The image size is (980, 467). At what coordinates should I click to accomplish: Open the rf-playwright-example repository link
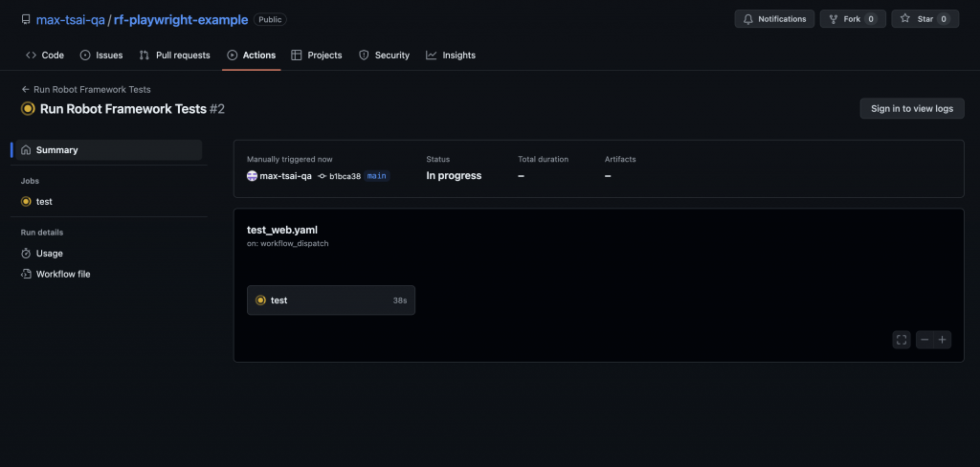coord(181,19)
